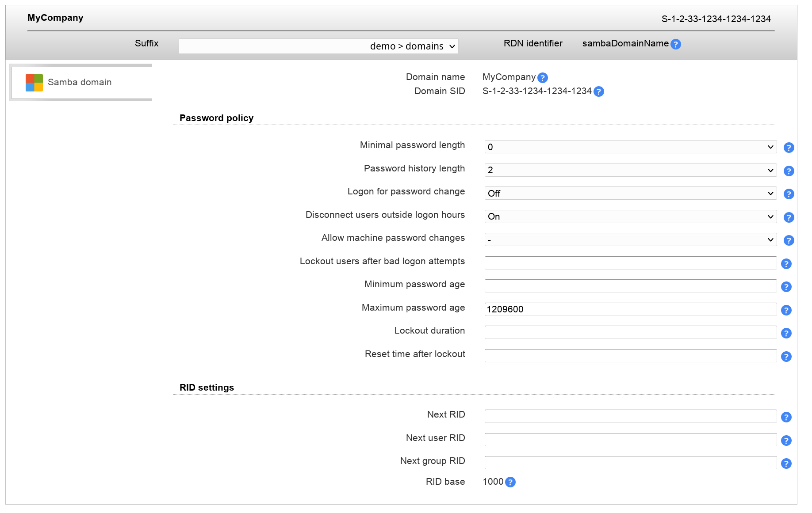Click the Lockout users after bad logon attempts field

(x=630, y=263)
